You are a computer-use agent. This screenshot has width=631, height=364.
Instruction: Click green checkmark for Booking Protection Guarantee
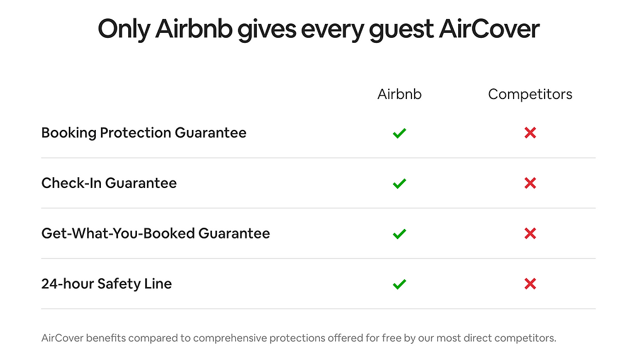399,133
